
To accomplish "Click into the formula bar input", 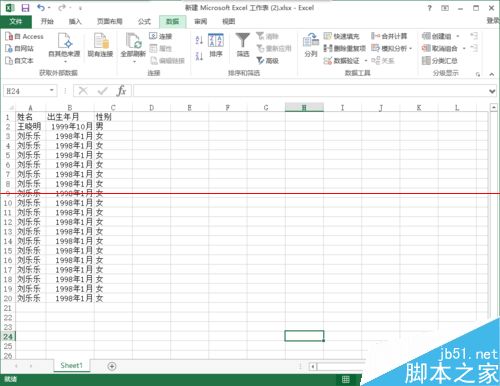I will (x=310, y=91).
